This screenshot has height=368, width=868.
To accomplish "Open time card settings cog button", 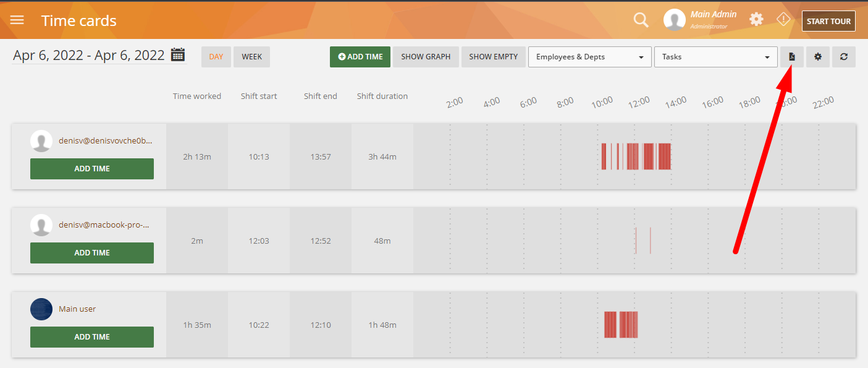I will tap(818, 57).
